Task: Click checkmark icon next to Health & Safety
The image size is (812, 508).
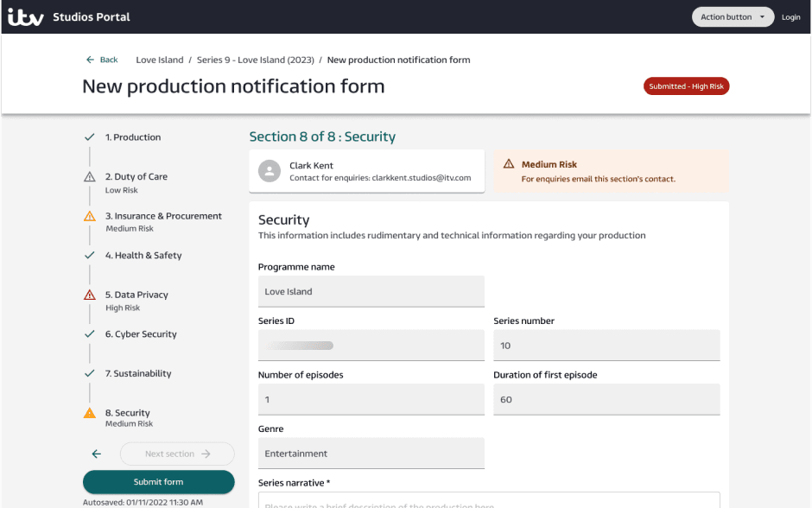Action: point(90,255)
